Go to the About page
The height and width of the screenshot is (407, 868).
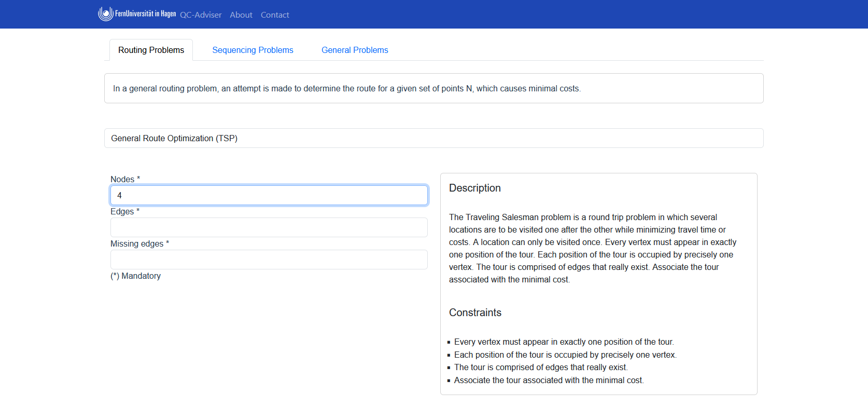[x=241, y=15]
